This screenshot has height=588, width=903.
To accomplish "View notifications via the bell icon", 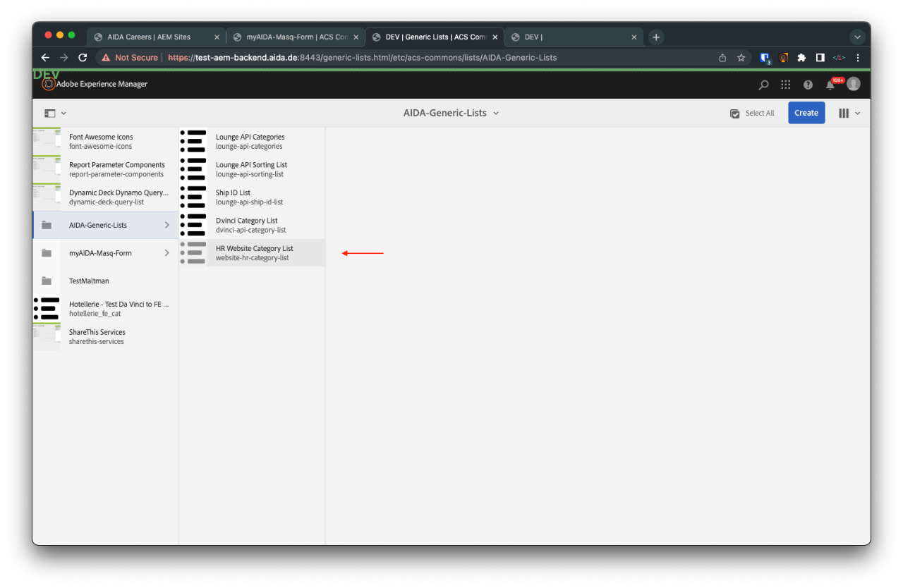I will (830, 84).
